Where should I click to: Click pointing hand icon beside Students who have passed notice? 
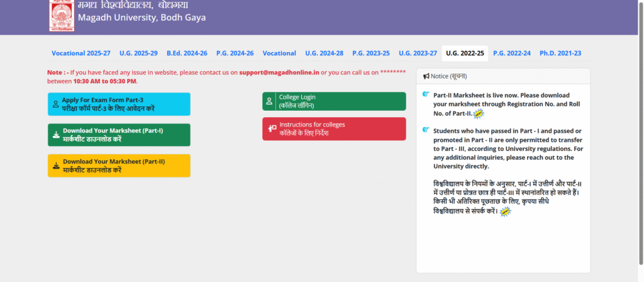[426, 130]
